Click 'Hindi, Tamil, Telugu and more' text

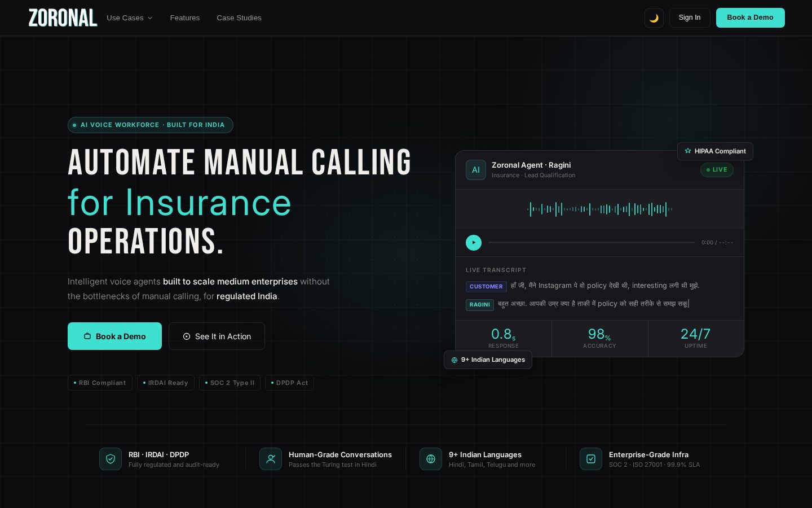492,465
